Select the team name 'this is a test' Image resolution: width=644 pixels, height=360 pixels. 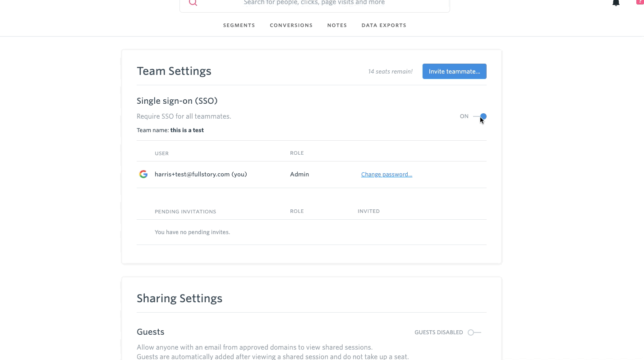pos(187,130)
